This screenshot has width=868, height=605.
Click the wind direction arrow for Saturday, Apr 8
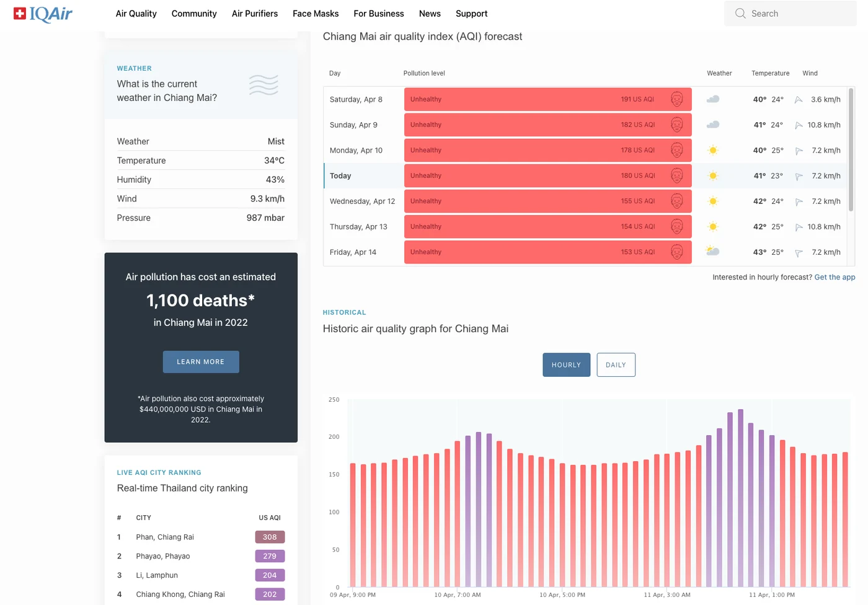799,100
